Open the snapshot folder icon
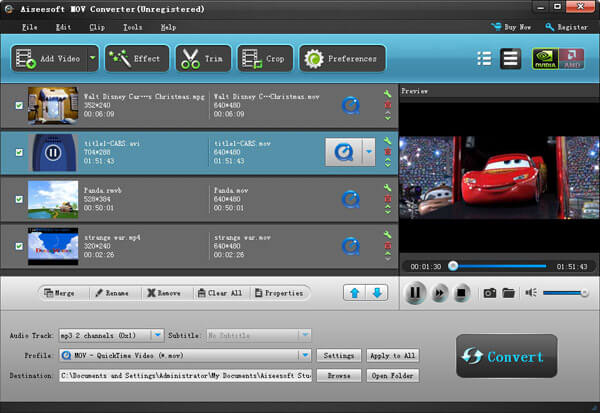This screenshot has width=600, height=413. tap(509, 293)
